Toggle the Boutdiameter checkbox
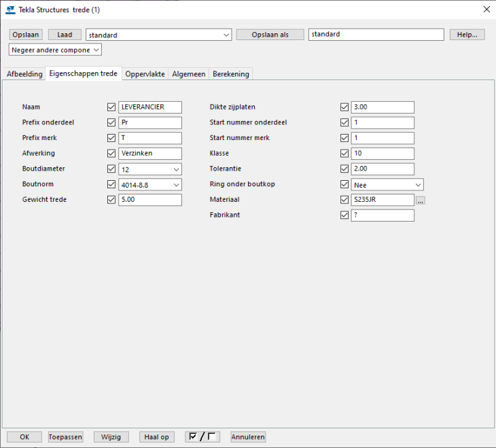 [x=111, y=169]
